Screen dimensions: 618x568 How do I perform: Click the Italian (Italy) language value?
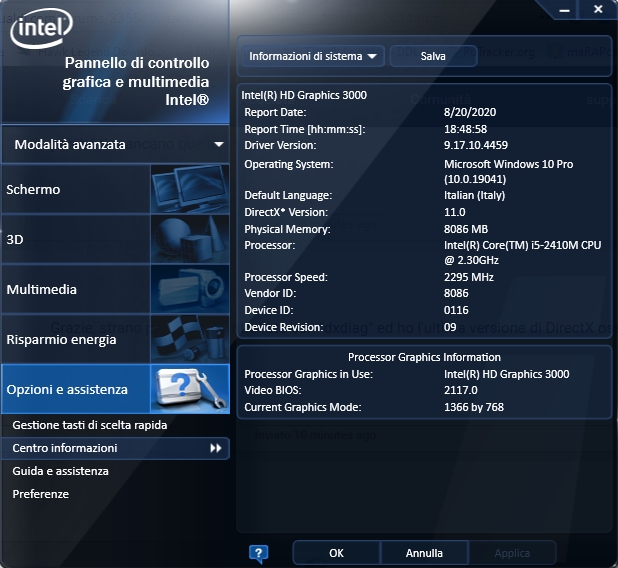tap(475, 195)
